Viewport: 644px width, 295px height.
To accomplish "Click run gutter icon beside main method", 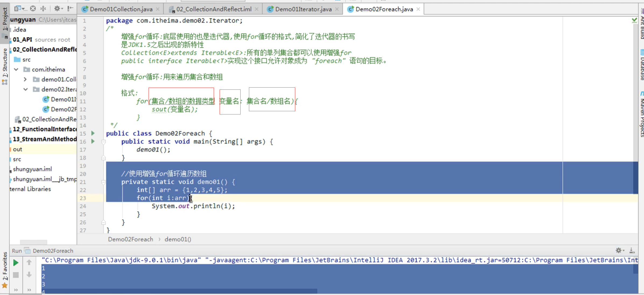I will pos(93,141).
